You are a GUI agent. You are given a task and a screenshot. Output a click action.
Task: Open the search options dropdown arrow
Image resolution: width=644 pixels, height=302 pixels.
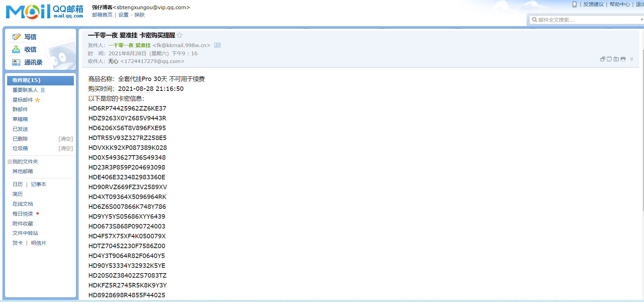click(642, 20)
